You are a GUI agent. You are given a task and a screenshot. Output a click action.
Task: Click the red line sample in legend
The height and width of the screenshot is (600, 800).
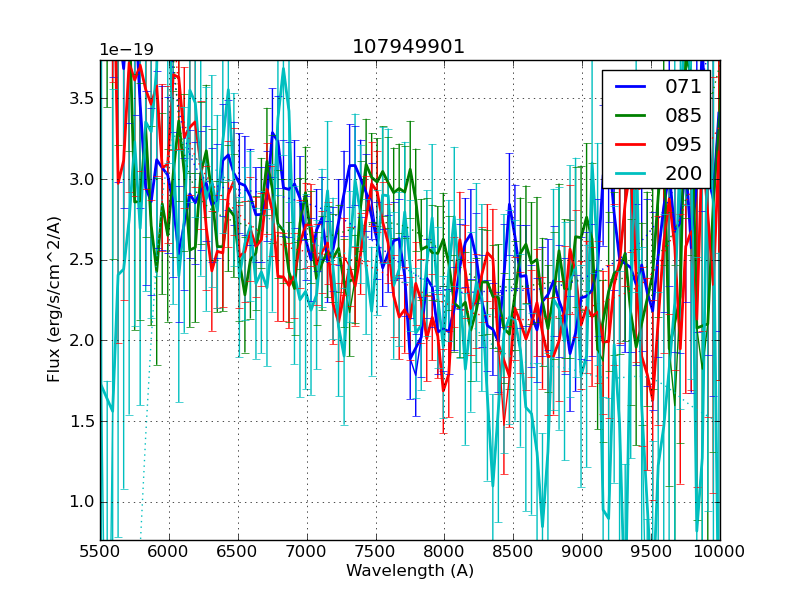click(630, 144)
